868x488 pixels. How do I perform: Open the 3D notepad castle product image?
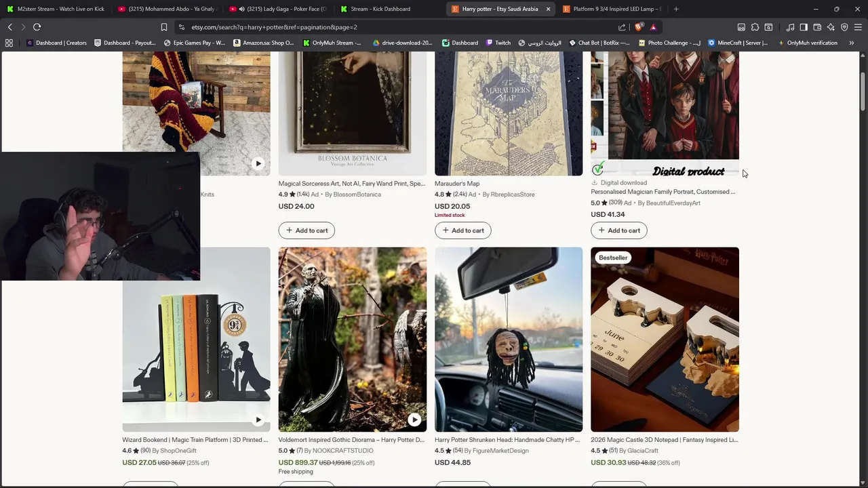[x=665, y=340]
